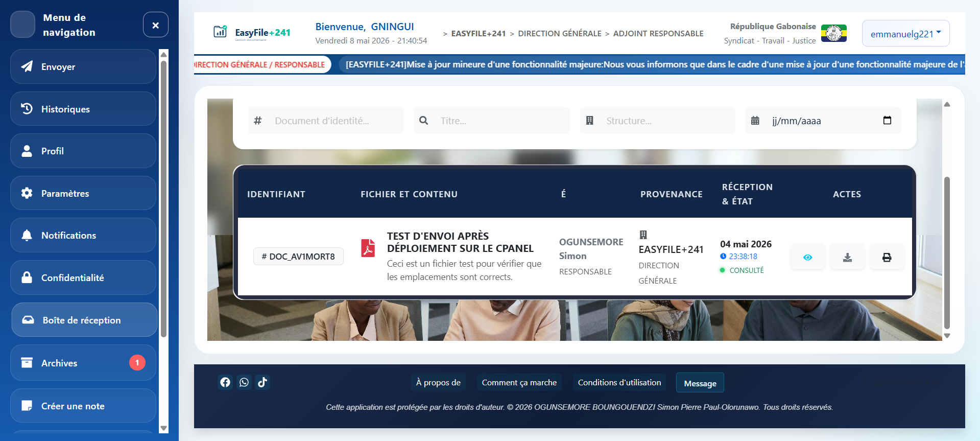Screen dimensions: 980x441
Task: Print the document with printer button
Action: pyautogui.click(x=887, y=257)
